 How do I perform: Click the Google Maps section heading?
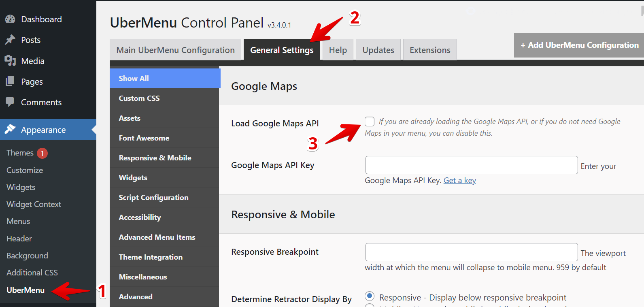coord(264,86)
